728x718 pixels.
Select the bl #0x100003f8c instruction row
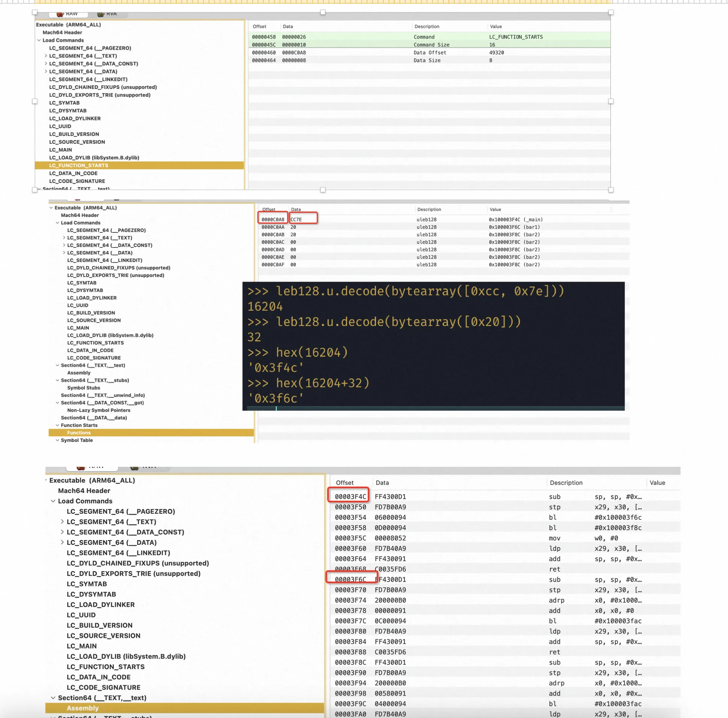(x=505, y=528)
